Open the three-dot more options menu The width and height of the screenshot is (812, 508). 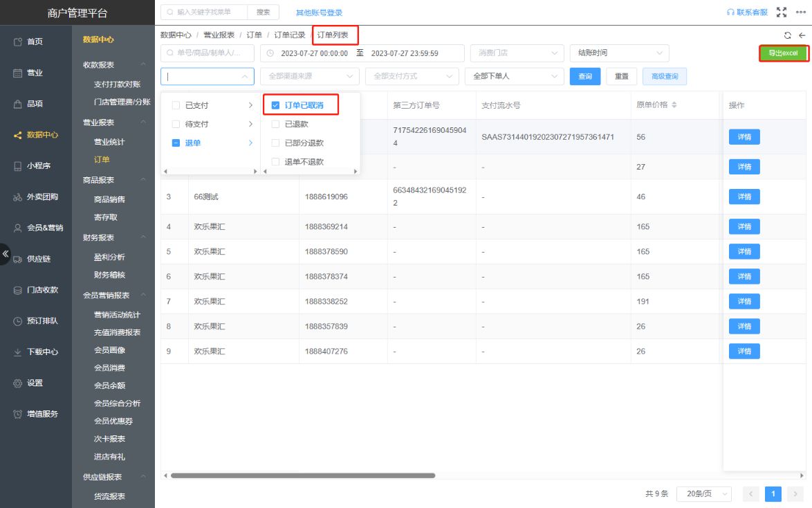[801, 12]
